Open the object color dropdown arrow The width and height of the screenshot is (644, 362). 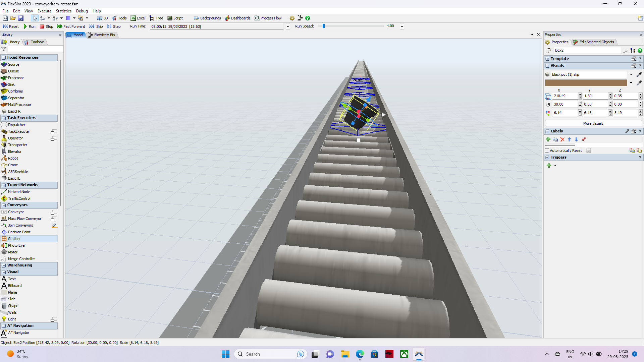coord(631,83)
